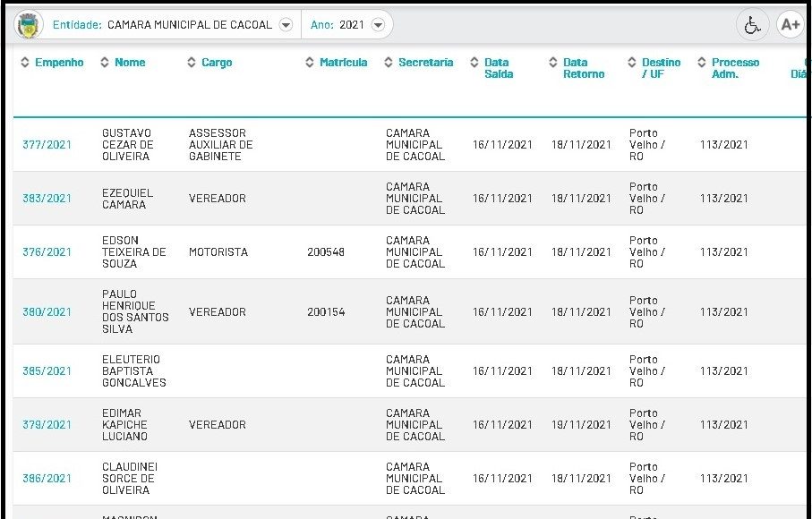Open empenho 383/2021 link
Screen dimensions: 812x519
click(47, 199)
